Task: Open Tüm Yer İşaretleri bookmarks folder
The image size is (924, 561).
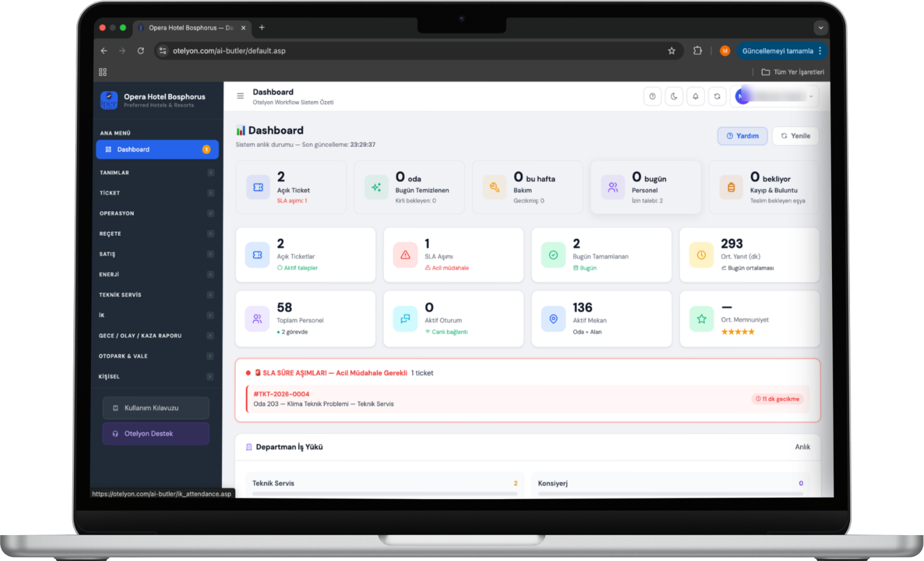Action: pyautogui.click(x=793, y=72)
